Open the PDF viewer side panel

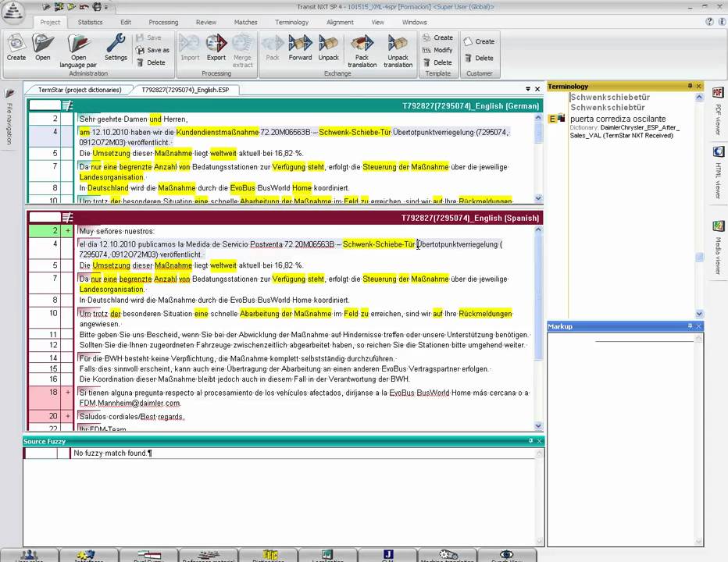pos(719,112)
